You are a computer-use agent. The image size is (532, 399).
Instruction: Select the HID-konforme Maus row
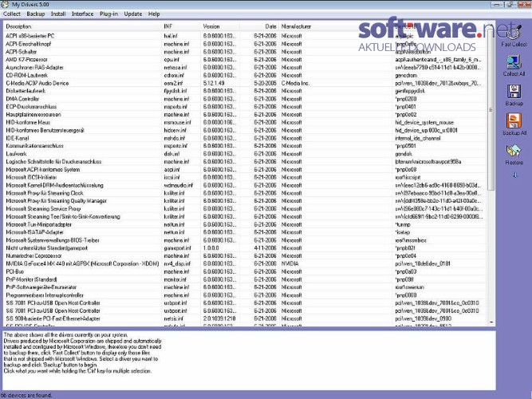pos(244,122)
